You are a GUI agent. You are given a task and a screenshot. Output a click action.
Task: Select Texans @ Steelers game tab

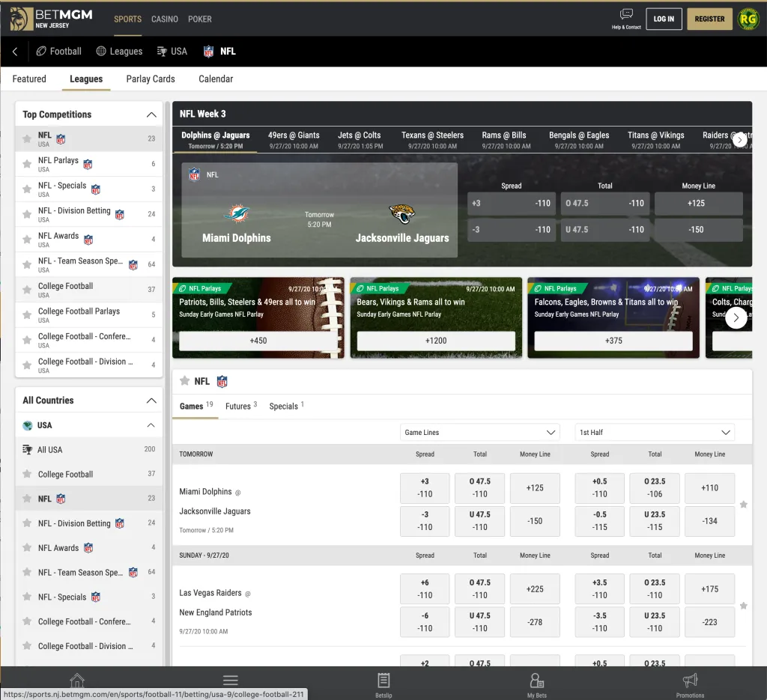coord(432,140)
